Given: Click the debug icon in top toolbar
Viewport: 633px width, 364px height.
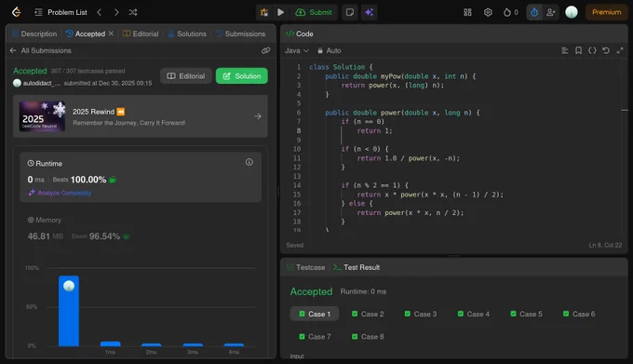Looking at the screenshot, I should 264,12.
